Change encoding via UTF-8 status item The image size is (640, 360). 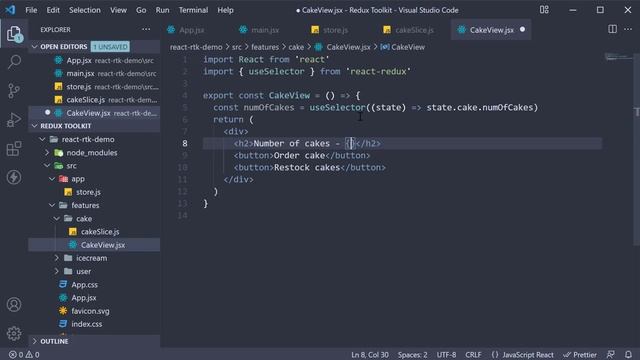pyautogui.click(x=446, y=355)
